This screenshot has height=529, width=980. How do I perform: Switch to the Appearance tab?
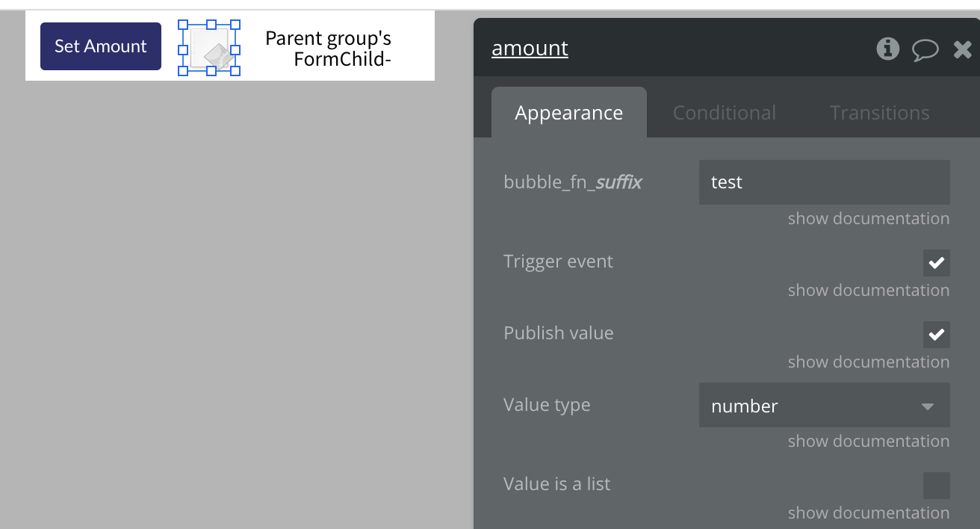[x=568, y=113]
